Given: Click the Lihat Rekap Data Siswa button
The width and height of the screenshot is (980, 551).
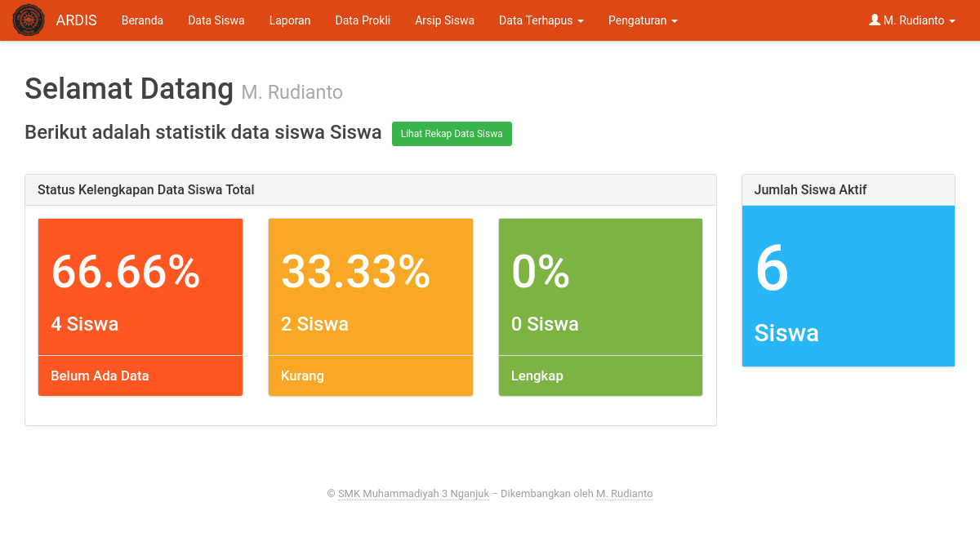Looking at the screenshot, I should (452, 133).
